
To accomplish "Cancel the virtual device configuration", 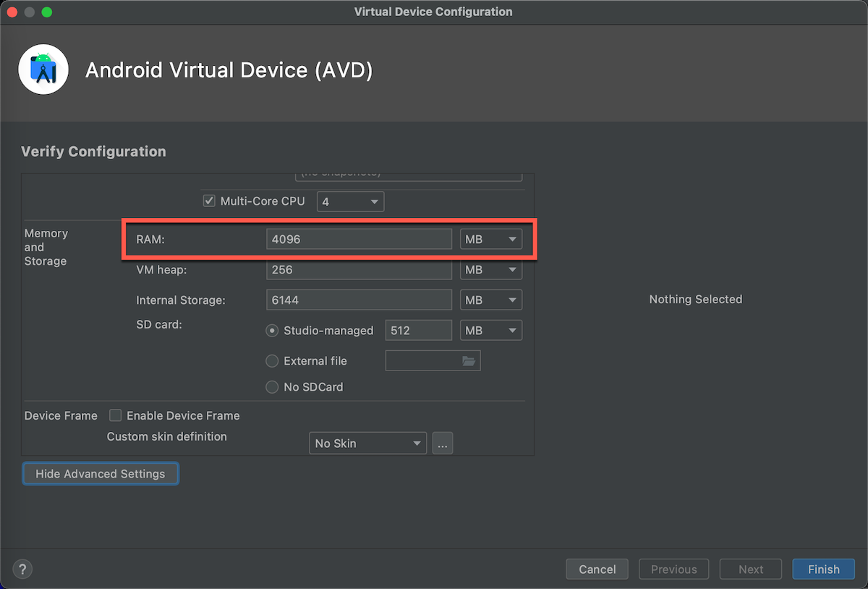I will tap(597, 569).
